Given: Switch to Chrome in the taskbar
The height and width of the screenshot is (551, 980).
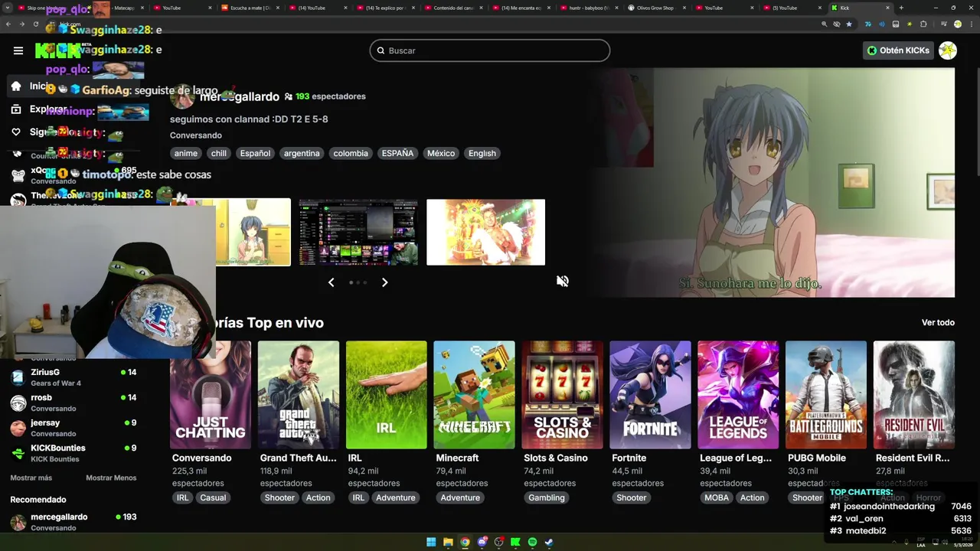Looking at the screenshot, I should tap(465, 543).
